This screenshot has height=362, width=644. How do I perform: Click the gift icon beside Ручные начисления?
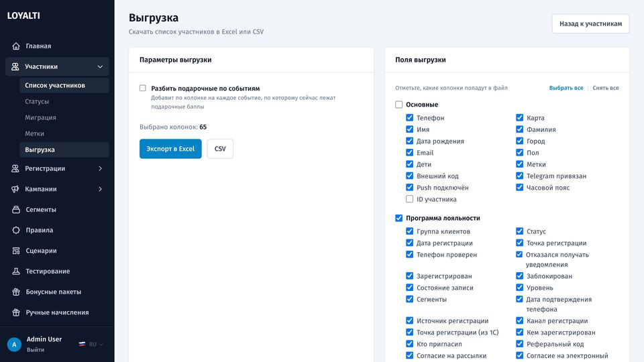pos(16,312)
